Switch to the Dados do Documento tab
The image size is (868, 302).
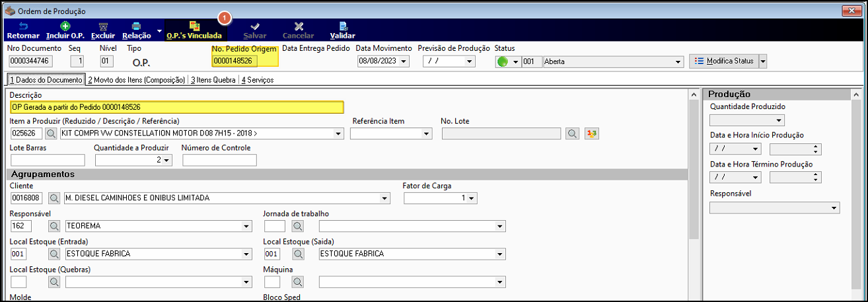coord(45,79)
